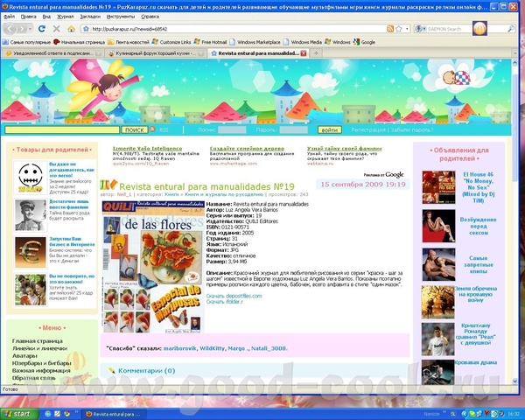The image size is (525, 420).
Task: Open the Забыли пароль? link
Action: [x=412, y=130]
